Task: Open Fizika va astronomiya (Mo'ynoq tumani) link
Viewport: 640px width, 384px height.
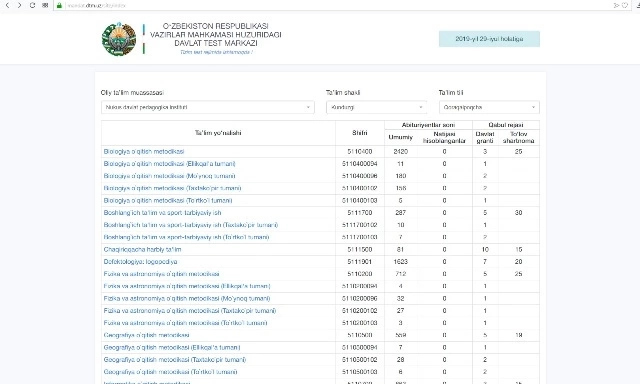Action: [187, 298]
